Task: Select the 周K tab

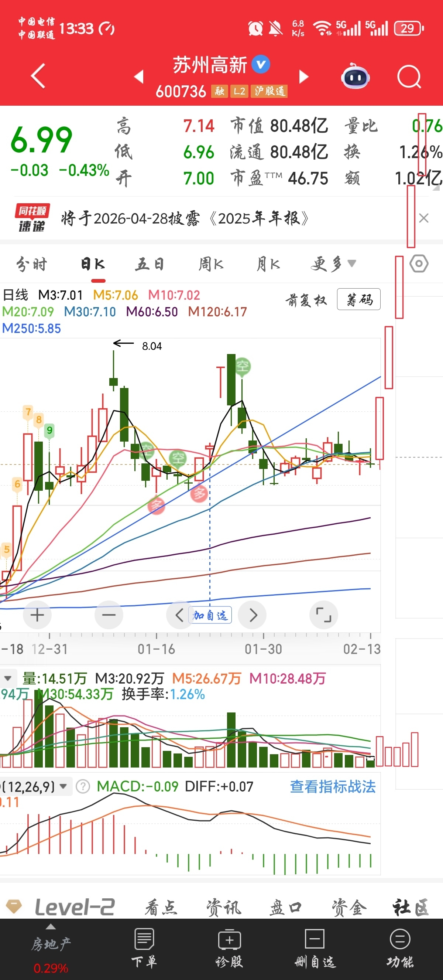Action: [x=211, y=263]
